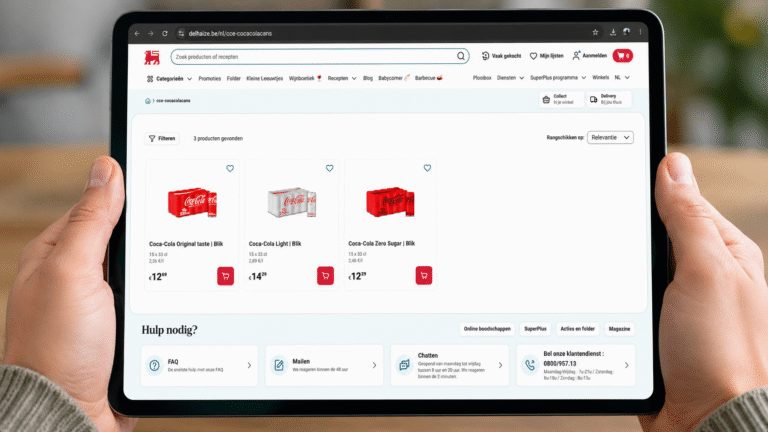Screen dimensions: 768x432
Task: Open the Babycorner menu item
Action: [x=394, y=78]
